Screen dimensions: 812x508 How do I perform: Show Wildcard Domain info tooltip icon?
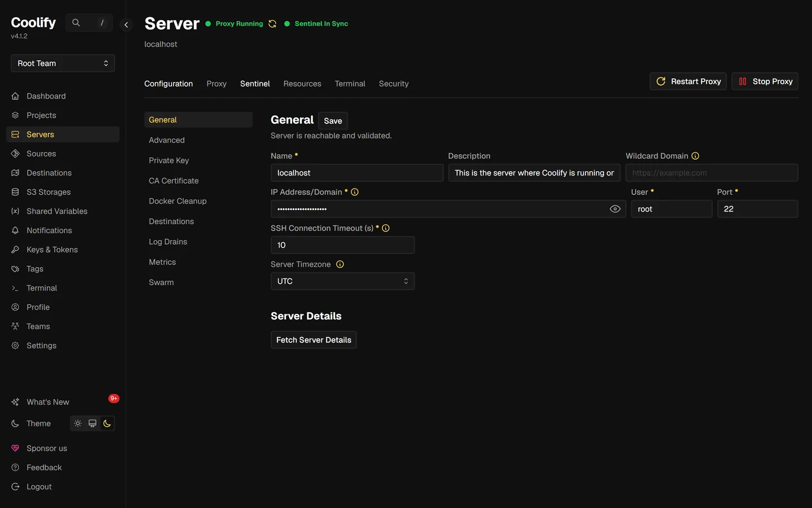(695, 156)
